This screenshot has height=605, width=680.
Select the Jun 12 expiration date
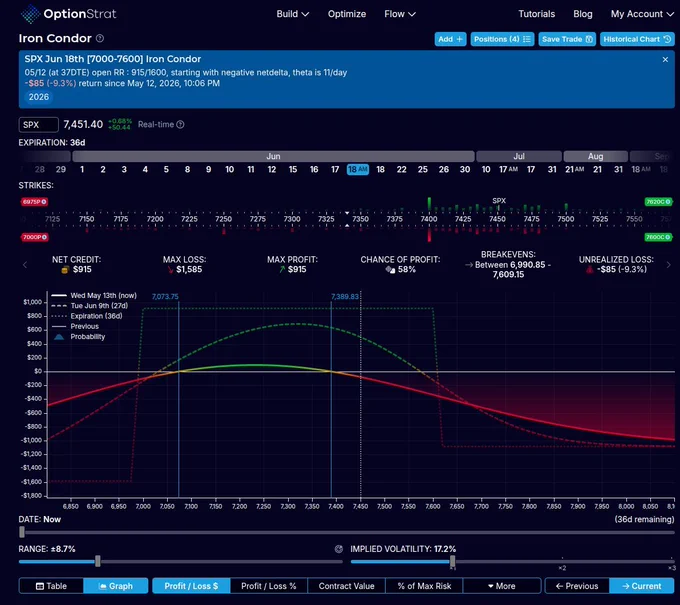[272, 169]
